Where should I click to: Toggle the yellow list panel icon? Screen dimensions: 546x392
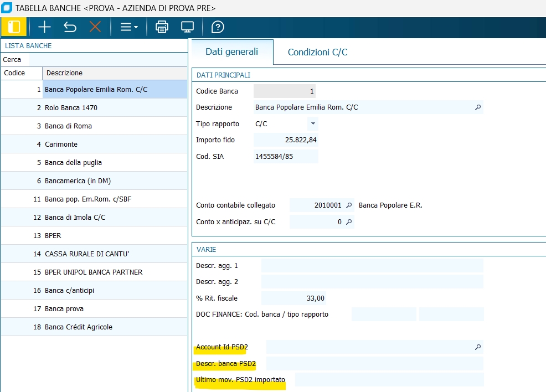coord(14,27)
